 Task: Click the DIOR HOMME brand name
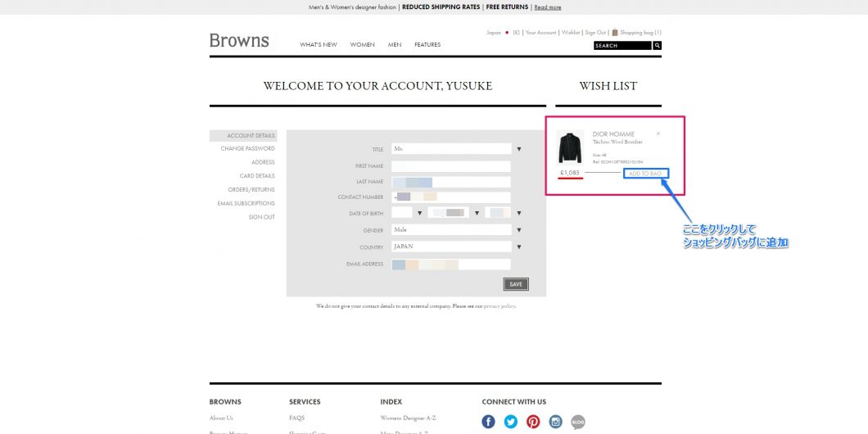[613, 134]
